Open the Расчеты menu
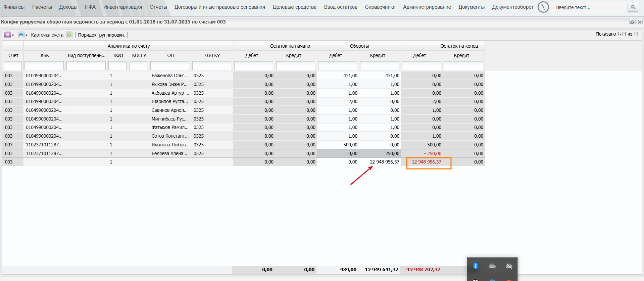644x281 pixels. [x=42, y=7]
